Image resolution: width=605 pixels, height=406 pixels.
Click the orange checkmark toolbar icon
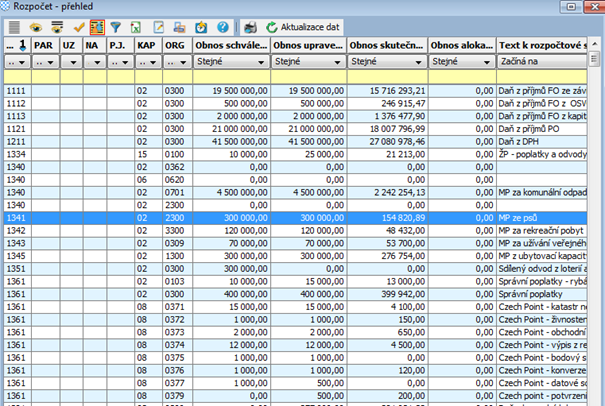point(78,28)
